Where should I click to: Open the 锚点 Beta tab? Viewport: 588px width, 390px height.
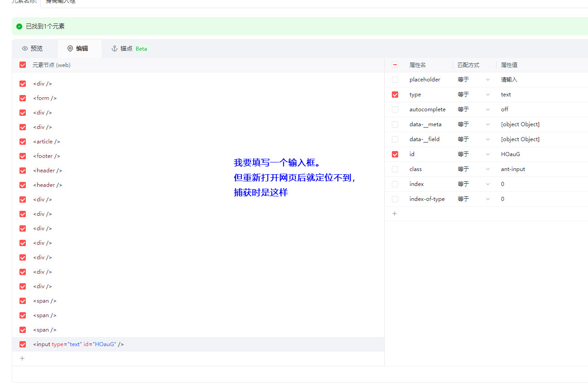[129, 48]
